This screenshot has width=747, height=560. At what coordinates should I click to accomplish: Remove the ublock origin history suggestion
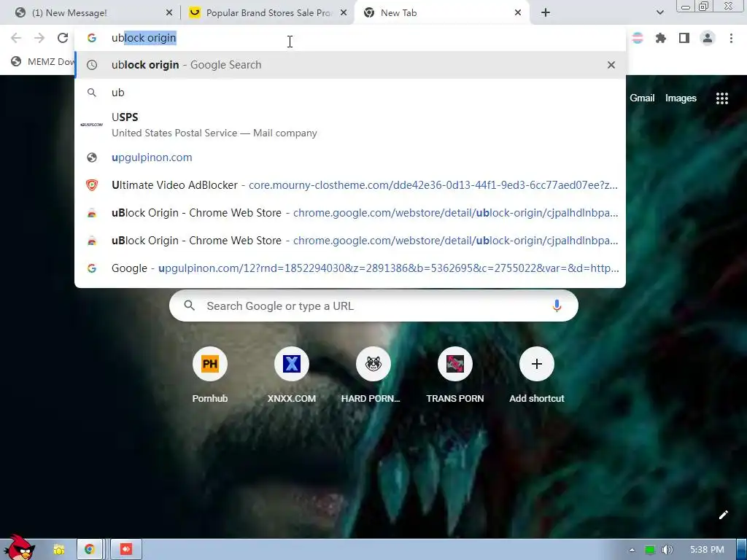611,65
